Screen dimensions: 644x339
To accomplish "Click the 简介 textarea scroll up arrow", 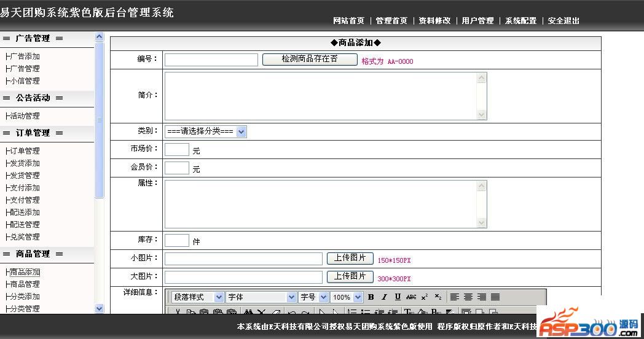I will pyautogui.click(x=482, y=77).
